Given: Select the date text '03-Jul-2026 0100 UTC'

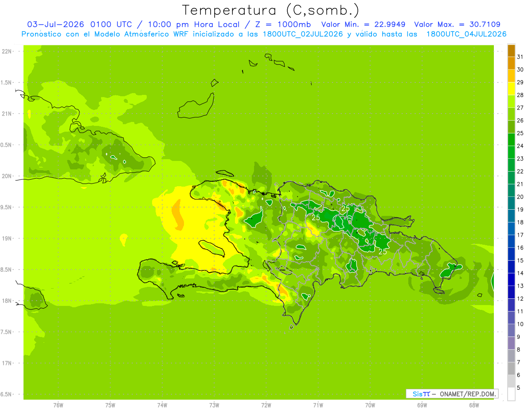Looking at the screenshot, I should pos(79,24).
